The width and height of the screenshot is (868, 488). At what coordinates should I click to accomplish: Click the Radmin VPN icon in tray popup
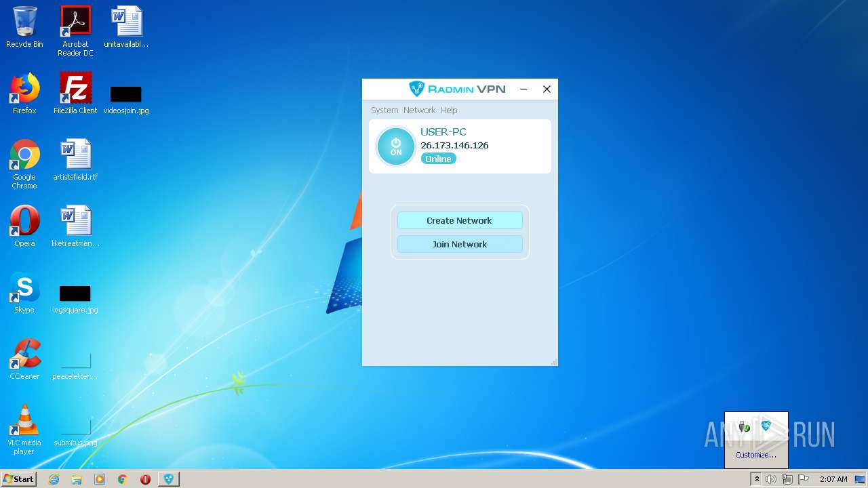[766, 426]
